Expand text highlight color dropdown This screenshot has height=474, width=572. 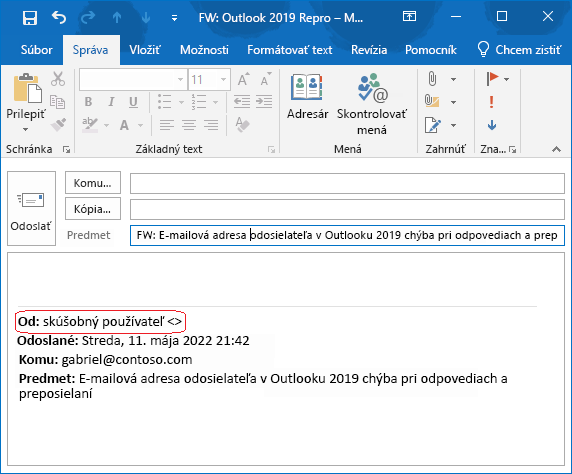pyautogui.click(x=107, y=126)
